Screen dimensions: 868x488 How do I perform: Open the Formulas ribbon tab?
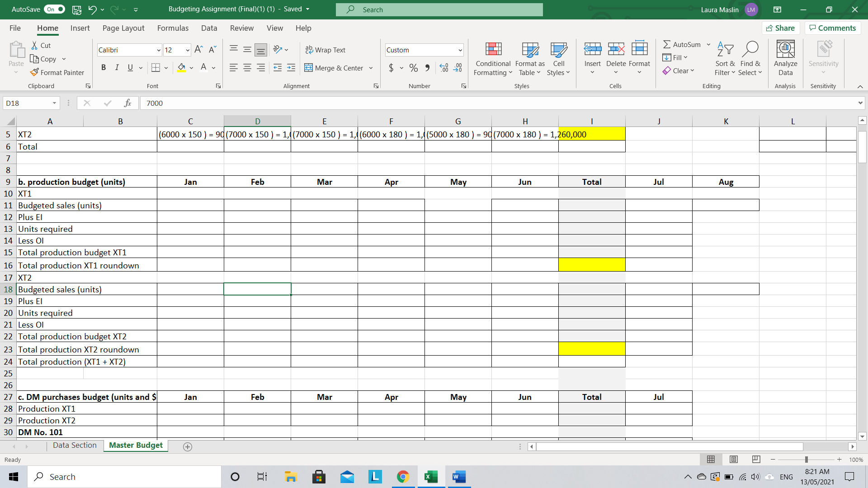tap(173, 28)
